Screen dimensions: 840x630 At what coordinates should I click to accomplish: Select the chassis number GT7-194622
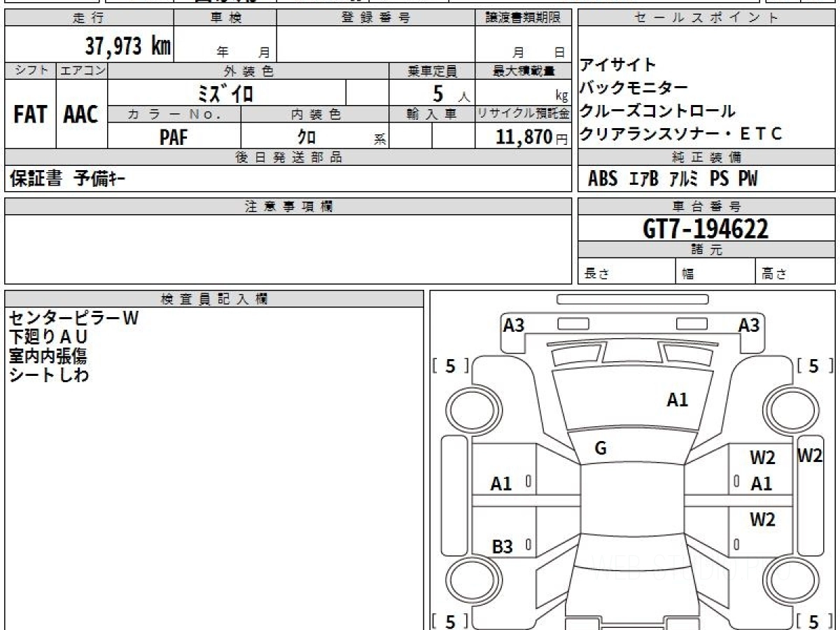coord(706,228)
